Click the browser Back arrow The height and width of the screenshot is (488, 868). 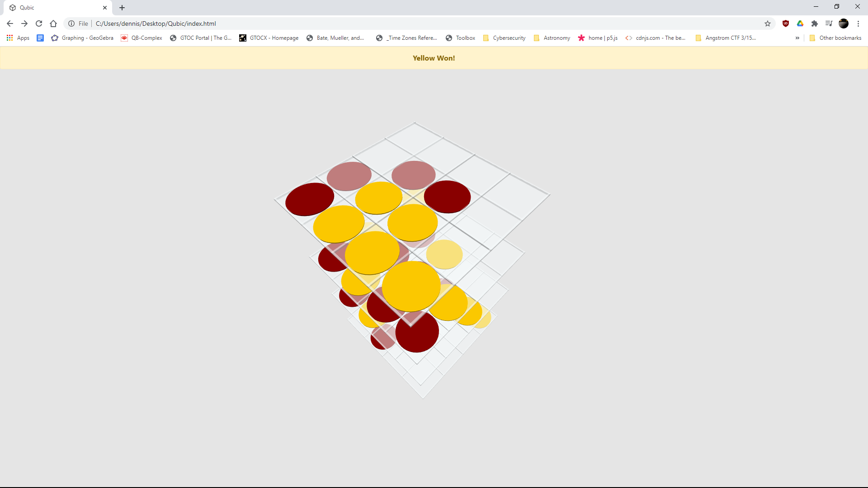pyautogui.click(x=10, y=23)
